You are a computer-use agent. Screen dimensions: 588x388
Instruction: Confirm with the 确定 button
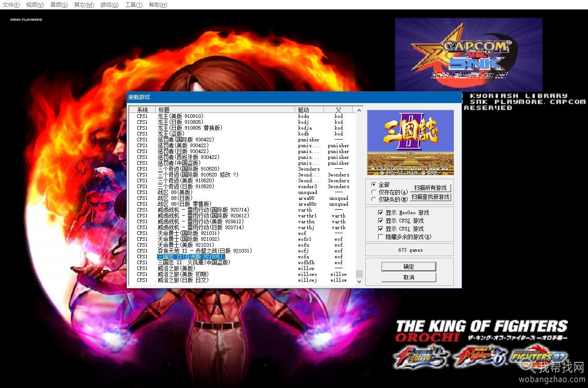409,266
